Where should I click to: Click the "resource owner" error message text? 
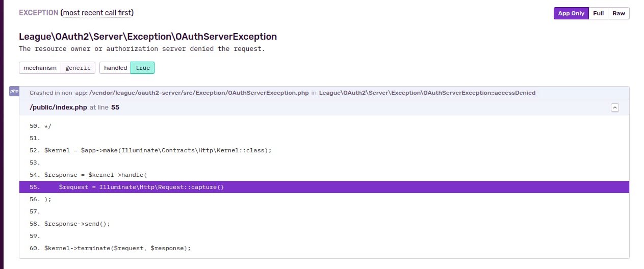click(142, 49)
